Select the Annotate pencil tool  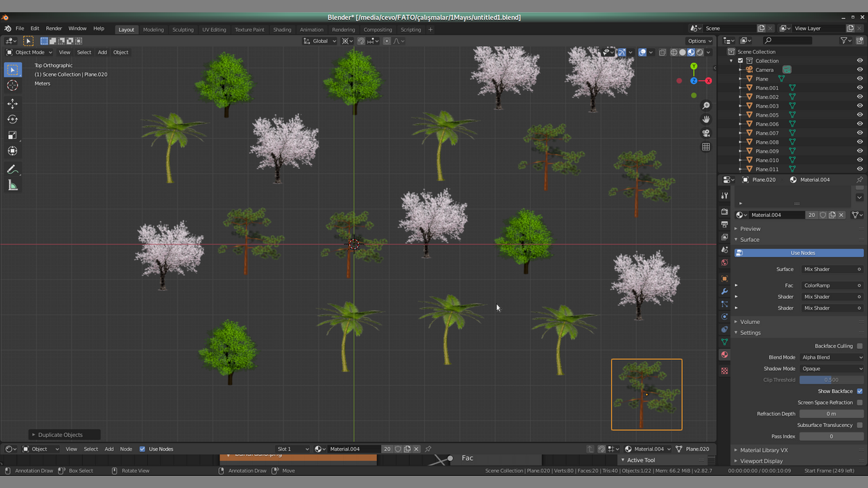tap(12, 169)
